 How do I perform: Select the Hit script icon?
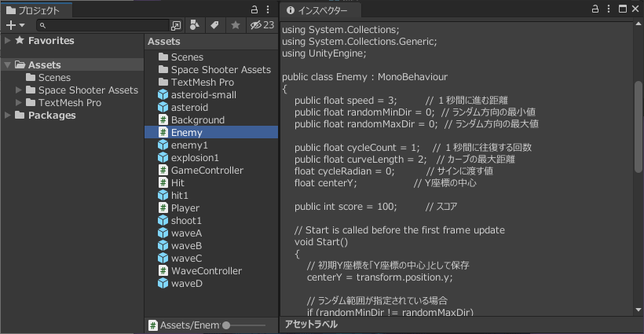tap(163, 182)
